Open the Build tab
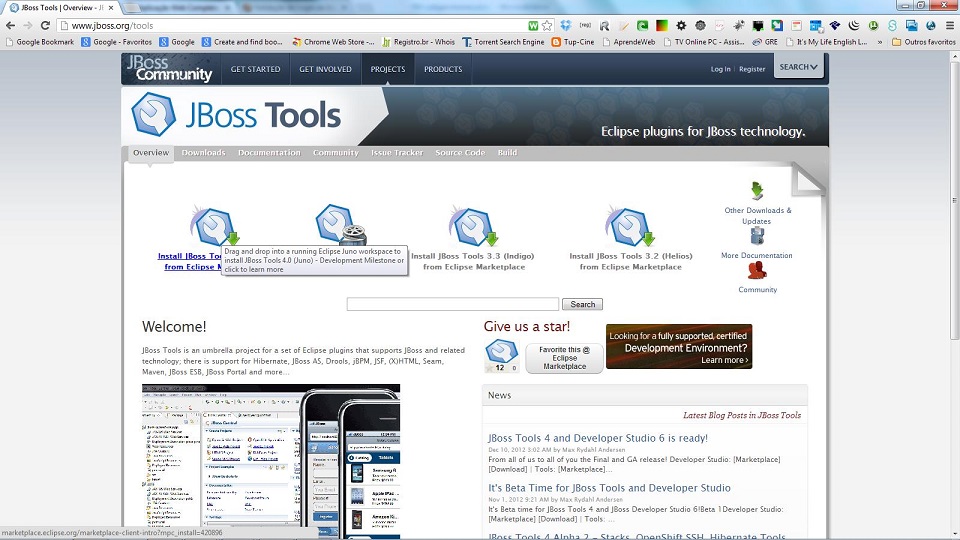The image size is (960, 540). coord(507,153)
